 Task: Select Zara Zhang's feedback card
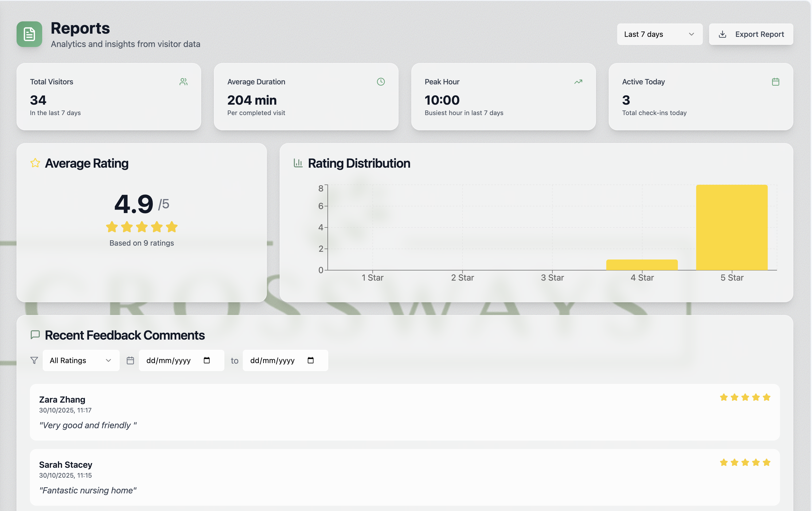pyautogui.click(x=404, y=412)
